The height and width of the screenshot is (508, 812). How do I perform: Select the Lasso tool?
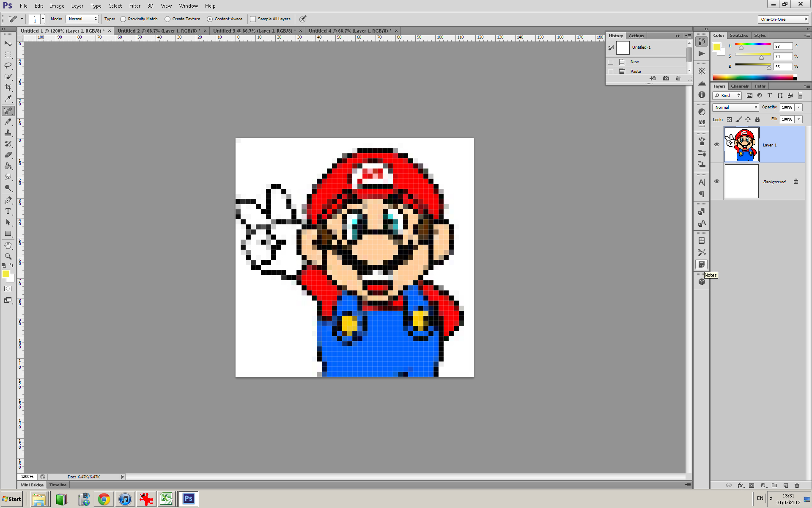[8, 66]
